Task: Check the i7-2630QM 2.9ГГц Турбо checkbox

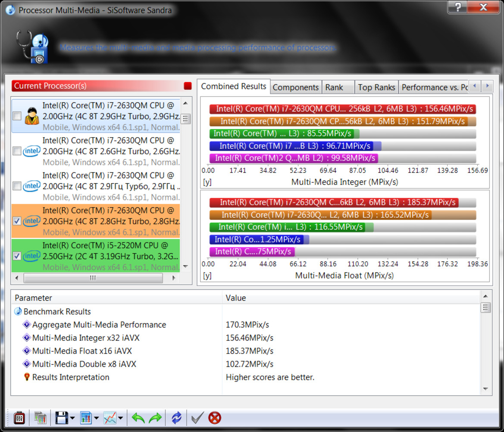Action: coord(17,186)
